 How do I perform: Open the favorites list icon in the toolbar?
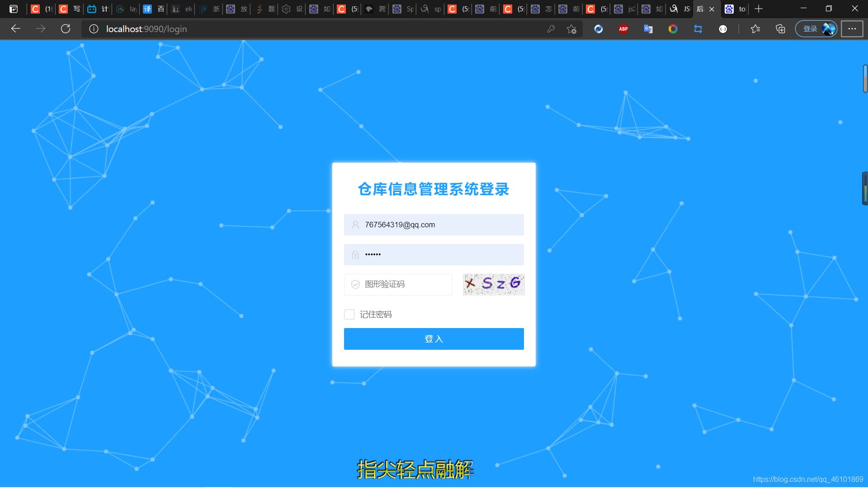[x=755, y=28]
